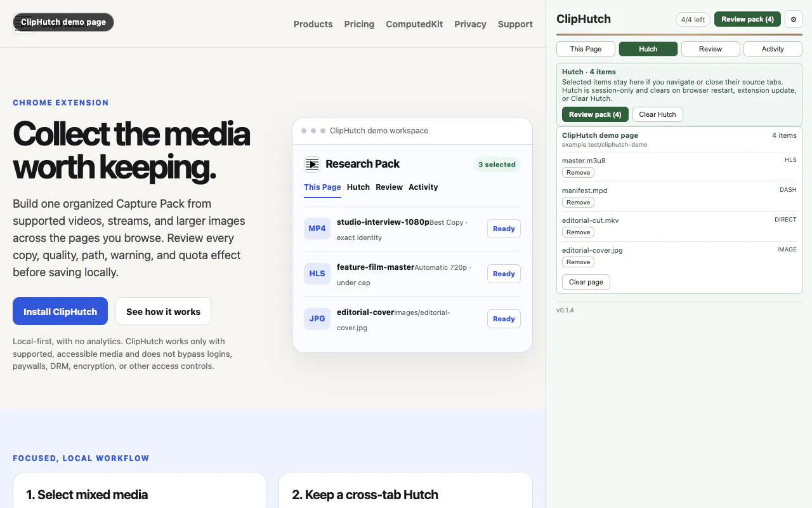Click the master.m3u8 file name

pyautogui.click(x=584, y=161)
